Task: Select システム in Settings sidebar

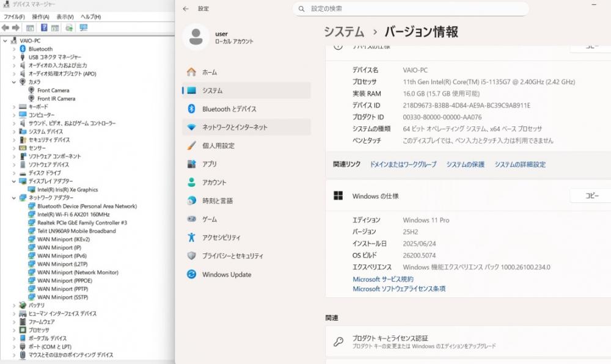Action: point(246,90)
